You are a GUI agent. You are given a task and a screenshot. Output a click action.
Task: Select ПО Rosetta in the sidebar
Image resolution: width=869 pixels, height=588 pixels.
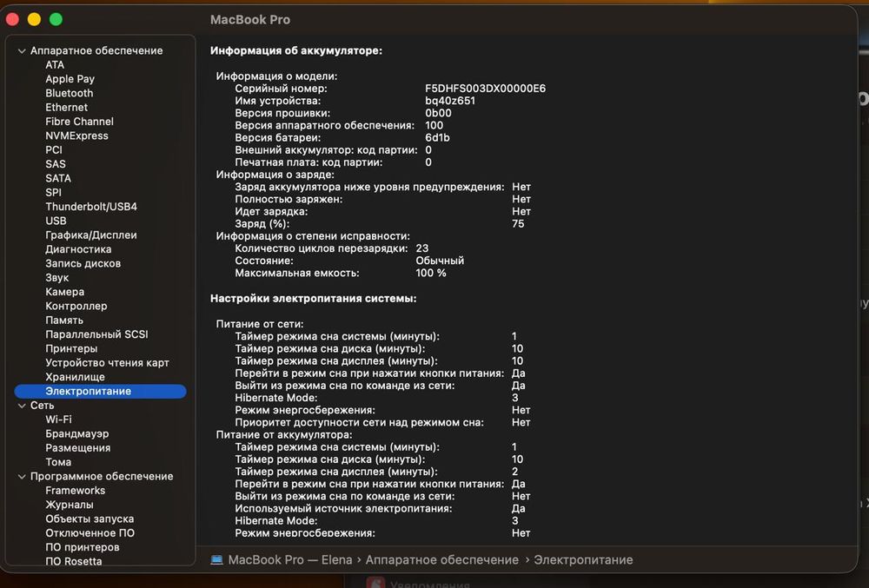(74, 561)
